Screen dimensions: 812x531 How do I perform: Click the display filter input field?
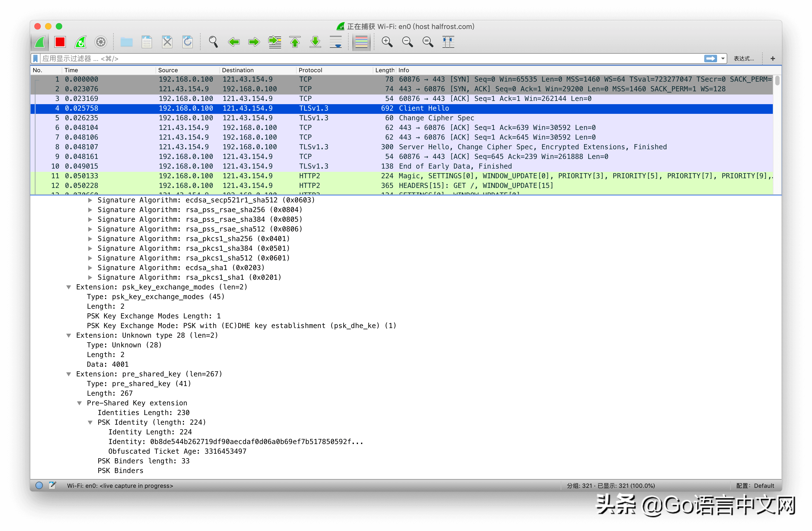point(341,59)
